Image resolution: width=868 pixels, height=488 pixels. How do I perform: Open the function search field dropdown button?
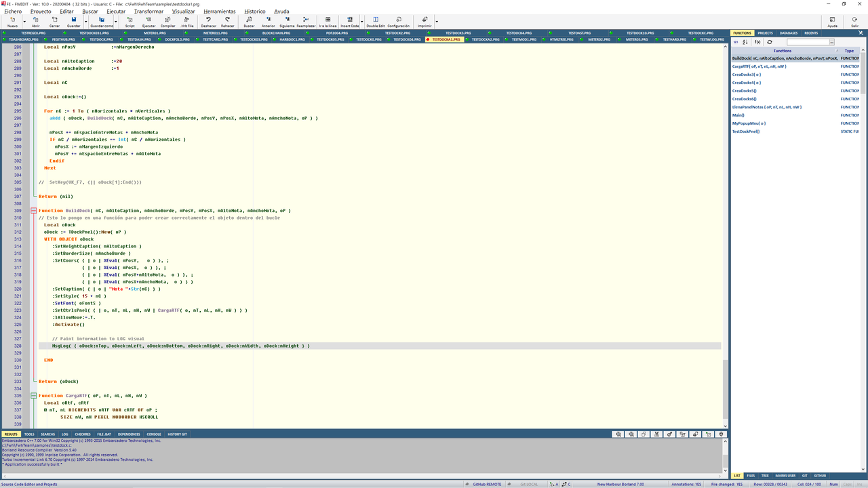click(x=832, y=42)
